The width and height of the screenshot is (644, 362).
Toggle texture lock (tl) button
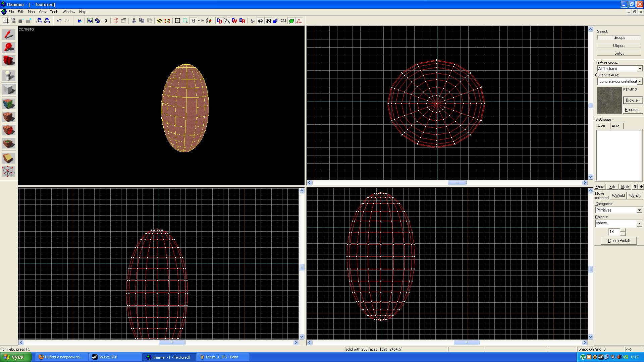(x=193, y=21)
